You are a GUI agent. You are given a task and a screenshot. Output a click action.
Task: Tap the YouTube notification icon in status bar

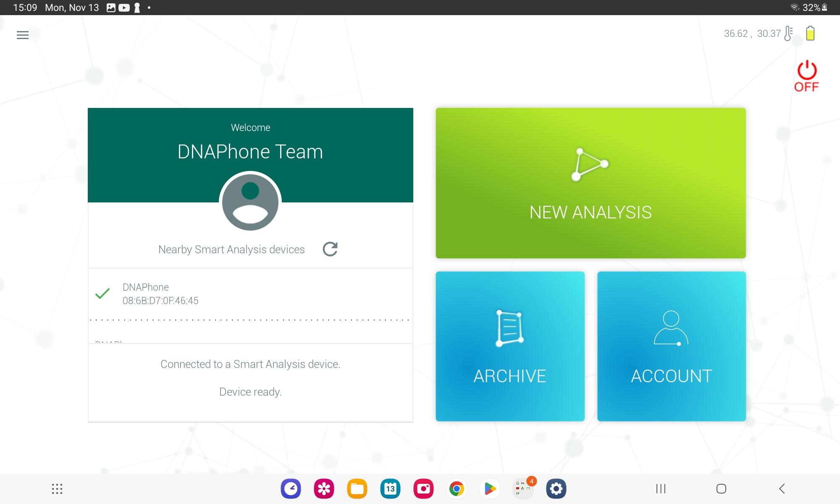pyautogui.click(x=124, y=8)
